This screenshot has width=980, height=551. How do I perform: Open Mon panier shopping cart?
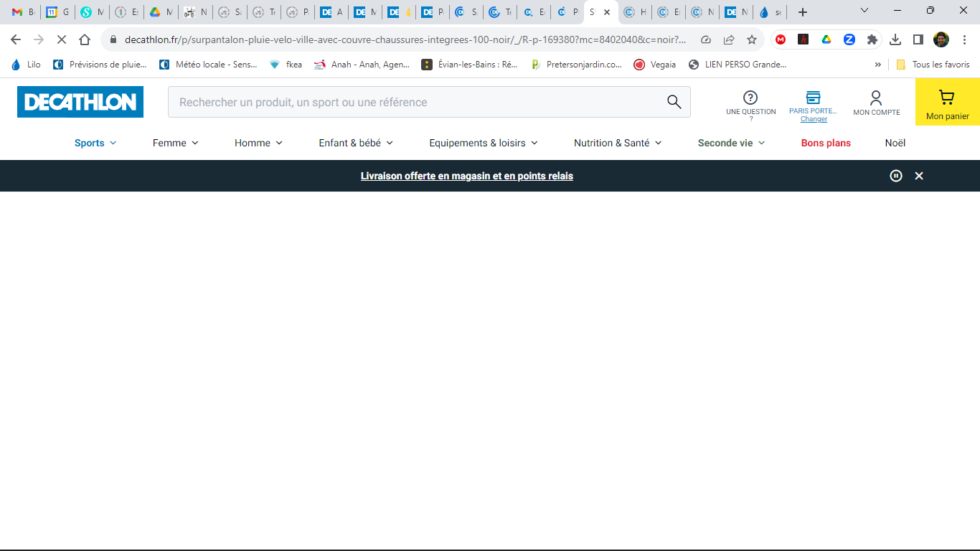coord(947,102)
